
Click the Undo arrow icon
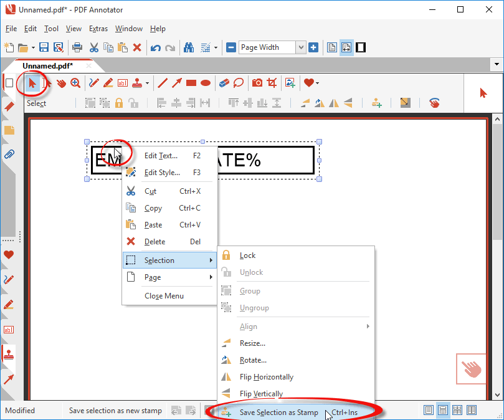tap(155, 47)
